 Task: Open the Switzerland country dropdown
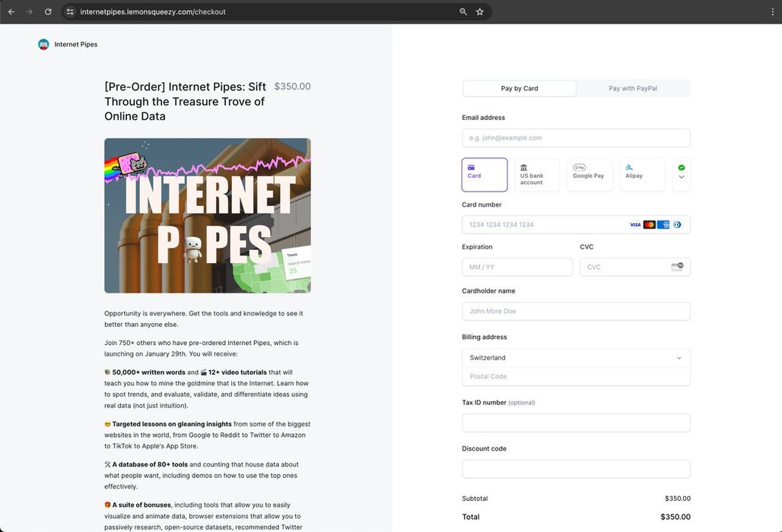(x=576, y=358)
